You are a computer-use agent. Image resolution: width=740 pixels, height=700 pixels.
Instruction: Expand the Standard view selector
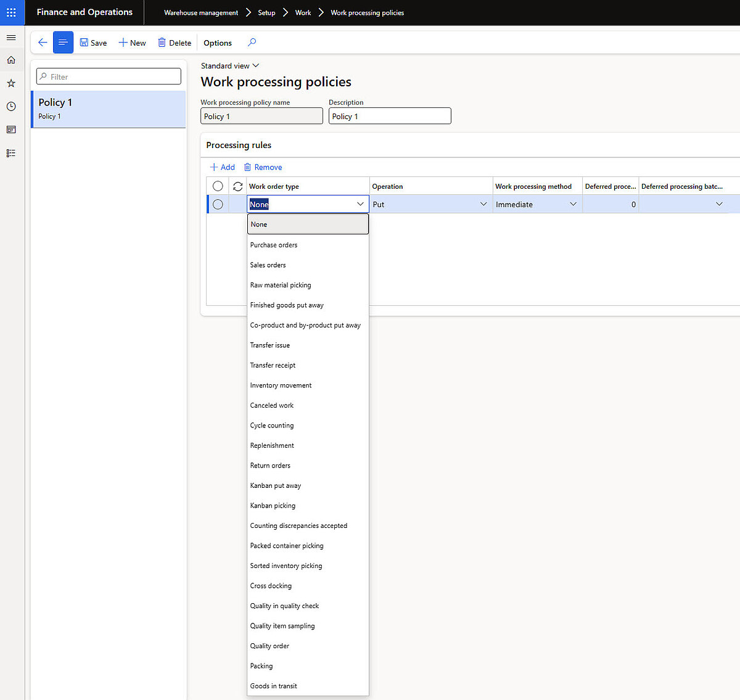coord(230,66)
